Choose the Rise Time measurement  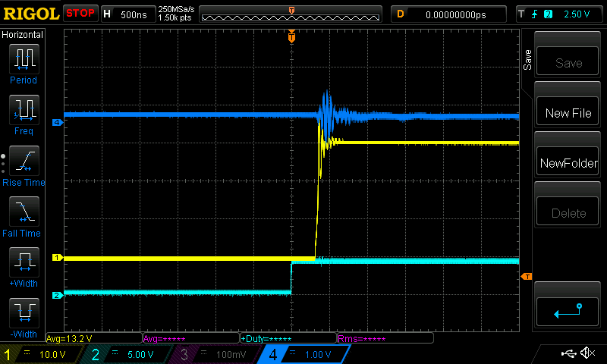coord(24,162)
